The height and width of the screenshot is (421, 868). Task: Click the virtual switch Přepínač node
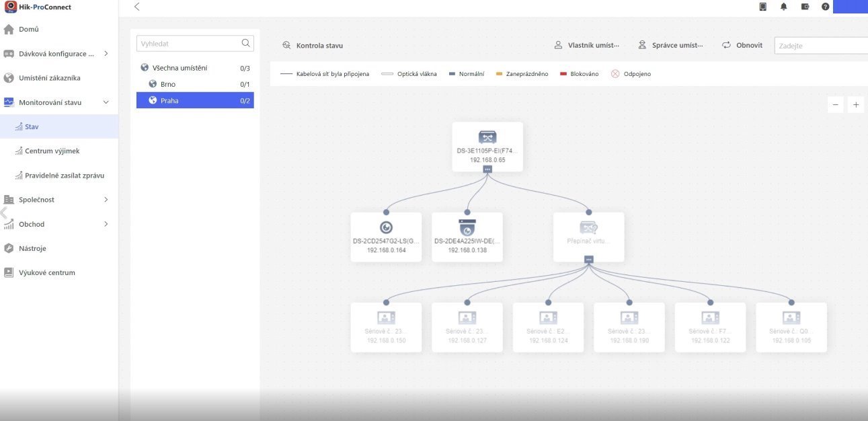[x=588, y=237]
